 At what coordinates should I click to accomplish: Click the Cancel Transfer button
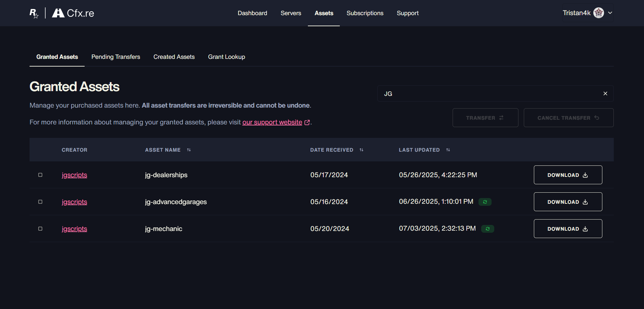pyautogui.click(x=568, y=118)
